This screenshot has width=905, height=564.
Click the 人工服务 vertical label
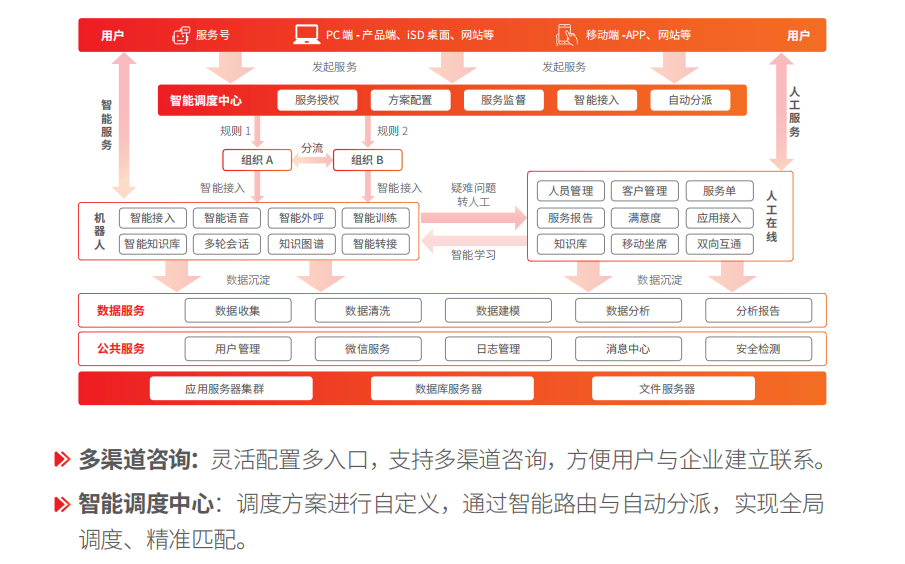[794, 112]
